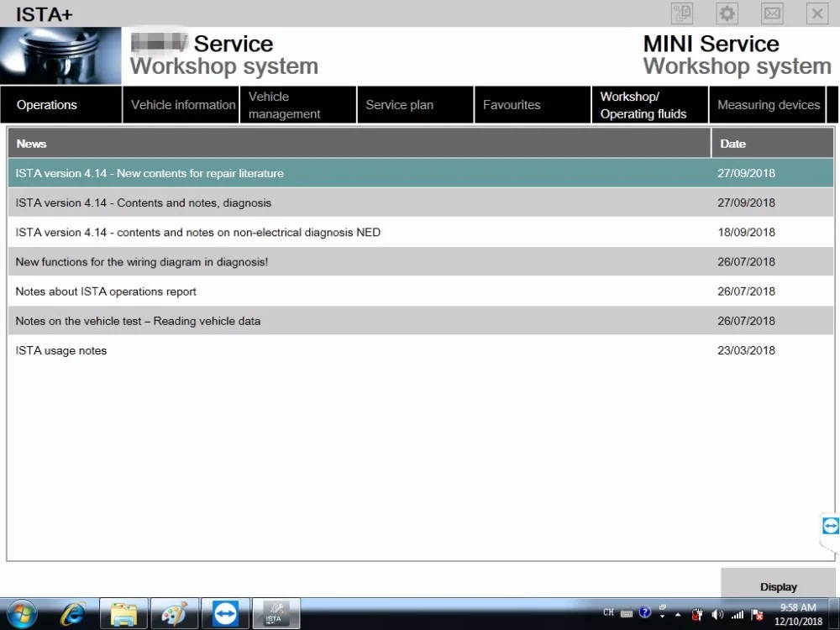Switch to the Operations tab
Screen dimensions: 840x630
coord(61,105)
